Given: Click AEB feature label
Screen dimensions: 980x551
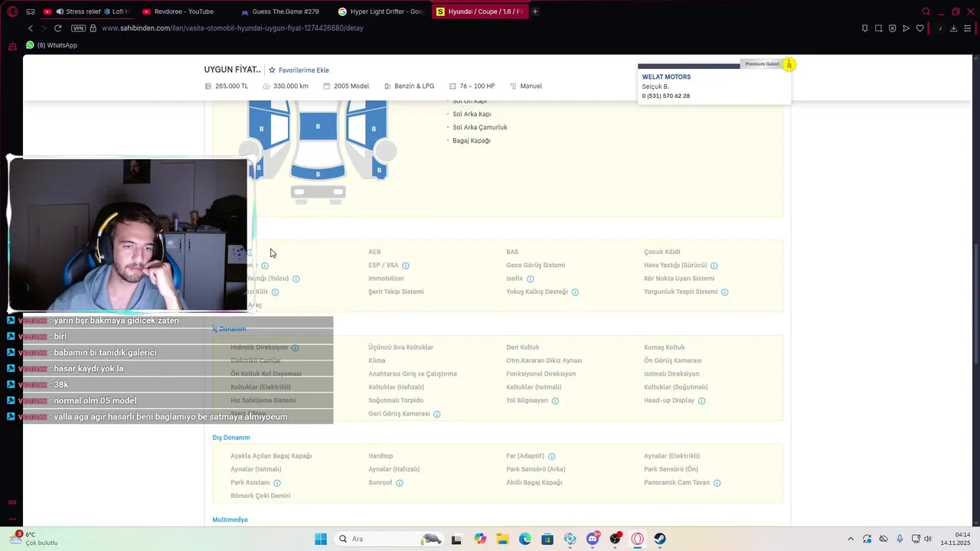Looking at the screenshot, I should point(374,252).
